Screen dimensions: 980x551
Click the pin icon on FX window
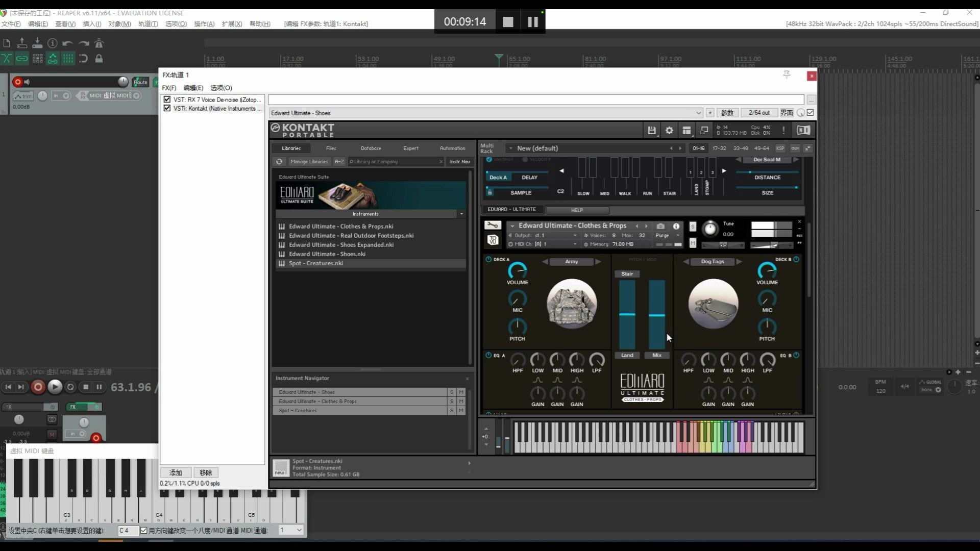coord(787,75)
